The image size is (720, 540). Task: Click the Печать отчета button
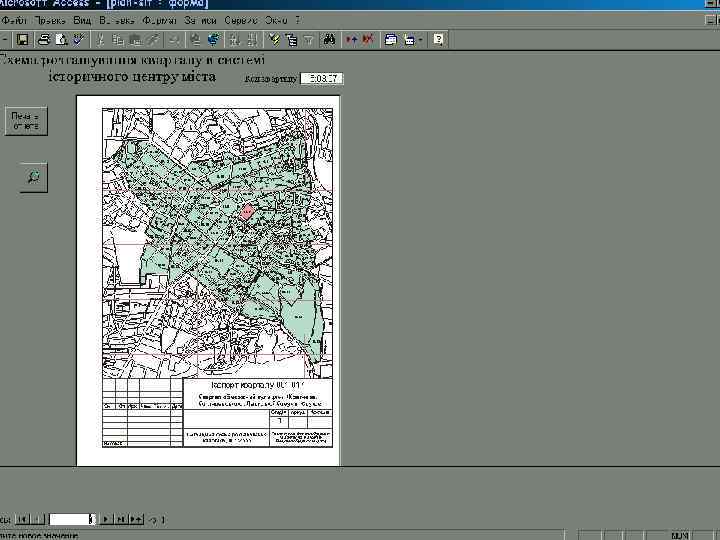[26, 121]
